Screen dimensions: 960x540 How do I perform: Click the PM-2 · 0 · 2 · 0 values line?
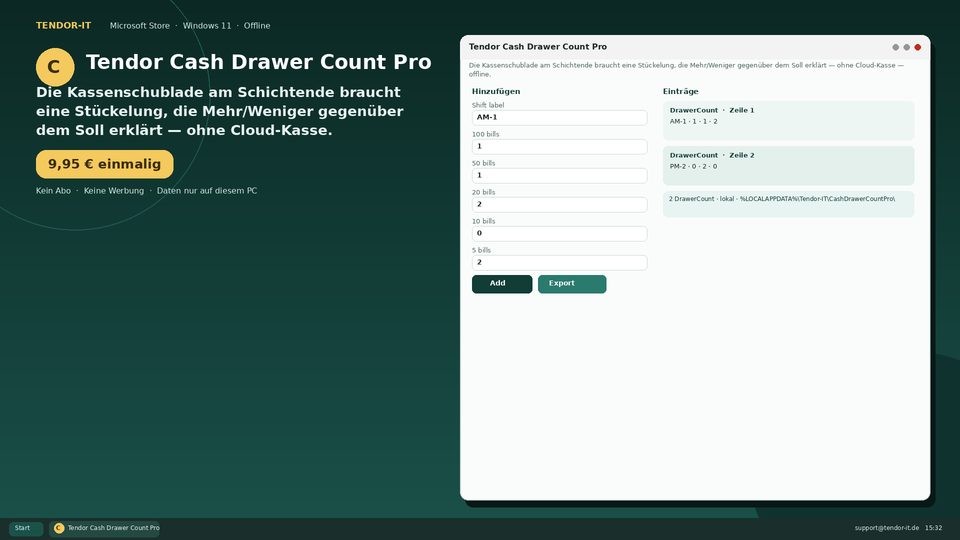[694, 167]
